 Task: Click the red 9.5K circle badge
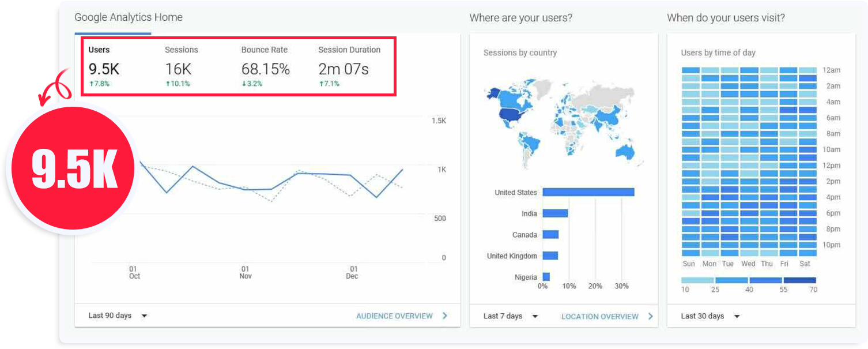coord(74,169)
